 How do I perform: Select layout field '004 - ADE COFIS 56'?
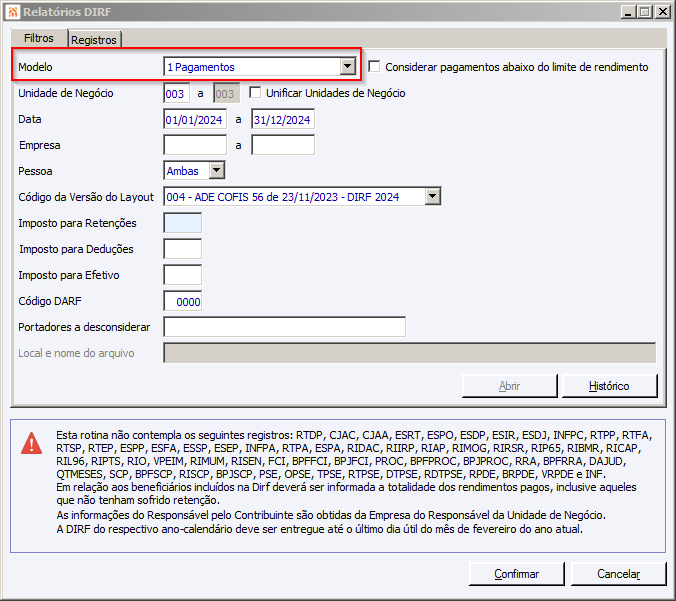click(302, 197)
